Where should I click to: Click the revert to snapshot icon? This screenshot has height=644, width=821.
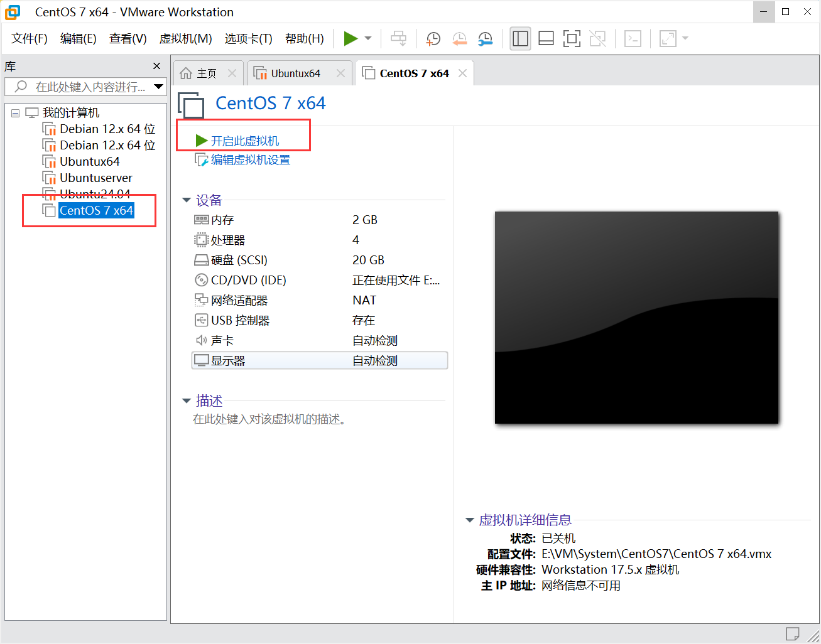pyautogui.click(x=459, y=39)
